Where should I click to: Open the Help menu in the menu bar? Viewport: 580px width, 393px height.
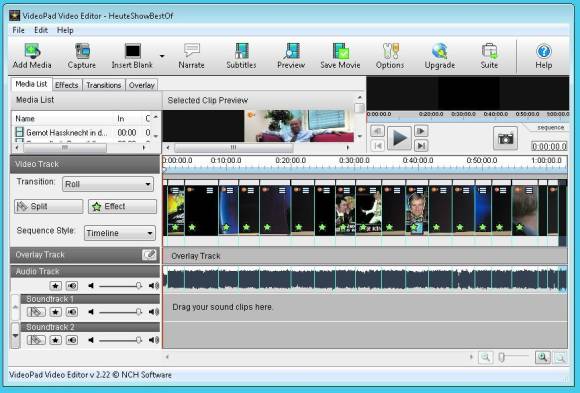[x=65, y=30]
